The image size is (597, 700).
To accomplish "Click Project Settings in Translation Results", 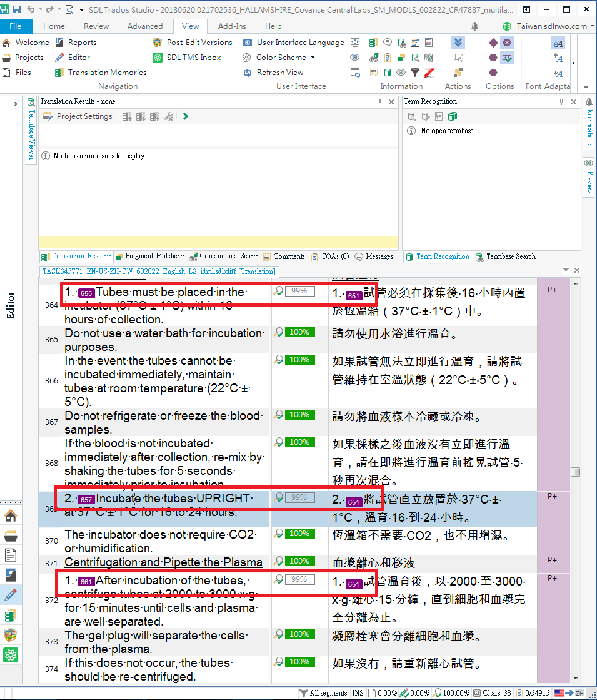I will 78,116.
